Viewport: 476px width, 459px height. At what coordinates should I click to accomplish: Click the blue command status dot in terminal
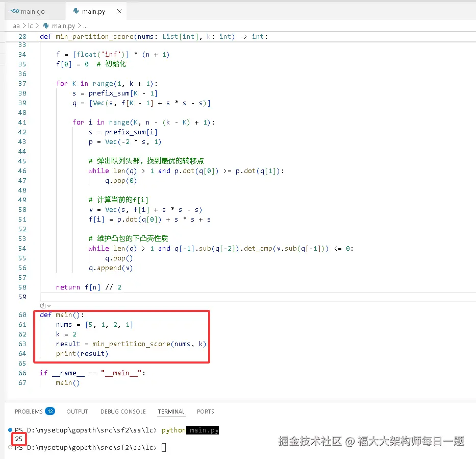click(10, 430)
